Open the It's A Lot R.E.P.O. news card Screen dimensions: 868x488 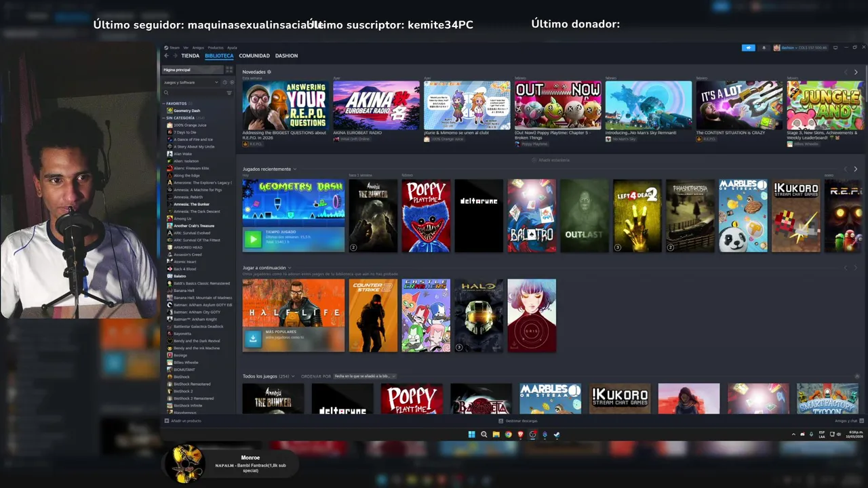[739, 106]
